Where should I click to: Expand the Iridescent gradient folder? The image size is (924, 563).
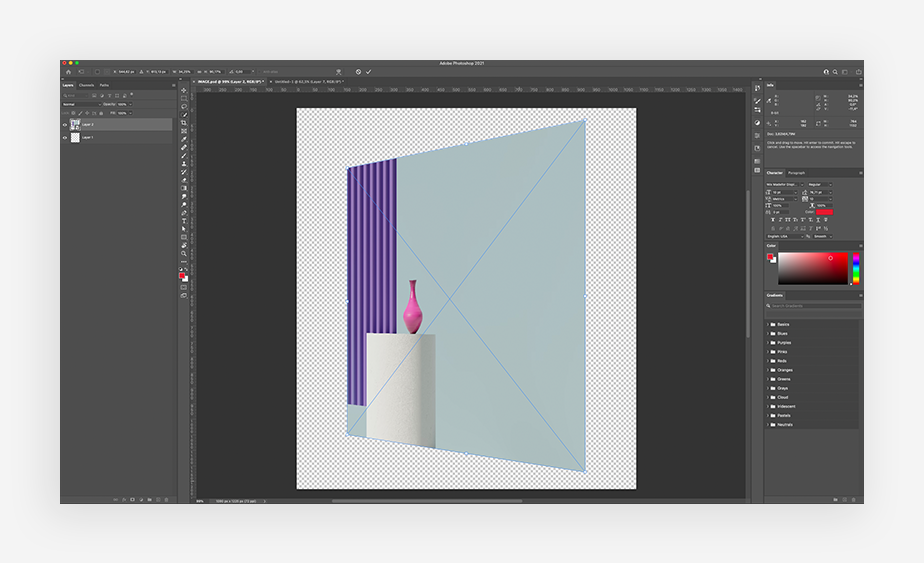(x=768, y=406)
